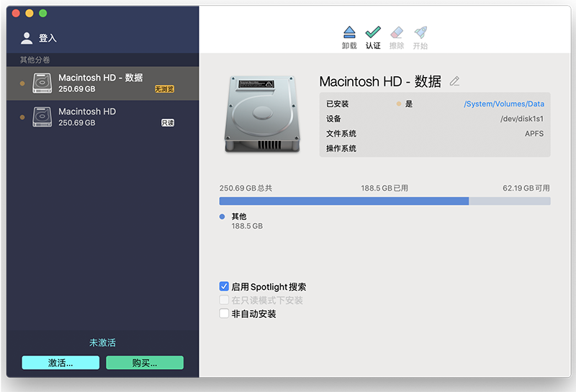Click the 只读 badge on Macintosh HD
Screen dimensions: 576x392
168,122
